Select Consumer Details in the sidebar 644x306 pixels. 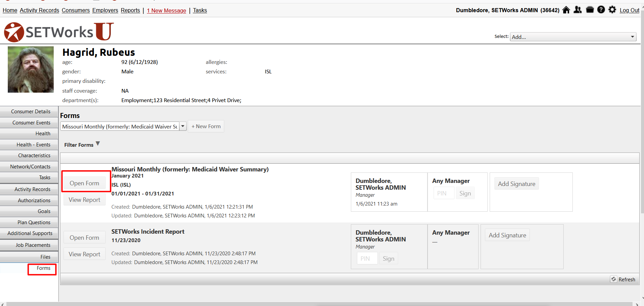tap(29, 112)
